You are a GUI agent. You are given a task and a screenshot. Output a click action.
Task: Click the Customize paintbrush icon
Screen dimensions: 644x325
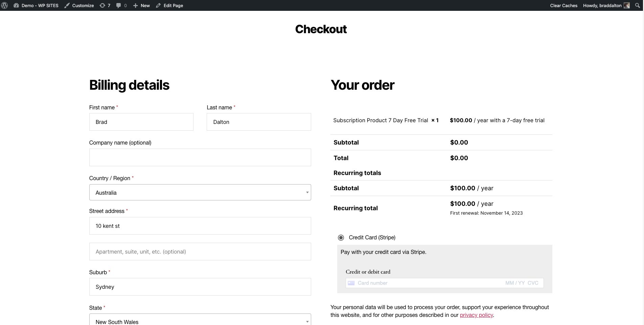67,5
